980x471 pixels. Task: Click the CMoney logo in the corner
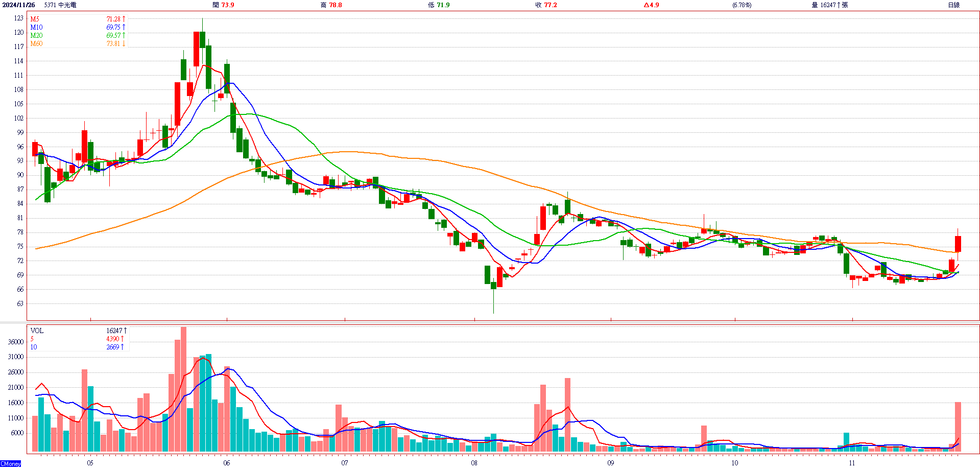tap(11, 464)
